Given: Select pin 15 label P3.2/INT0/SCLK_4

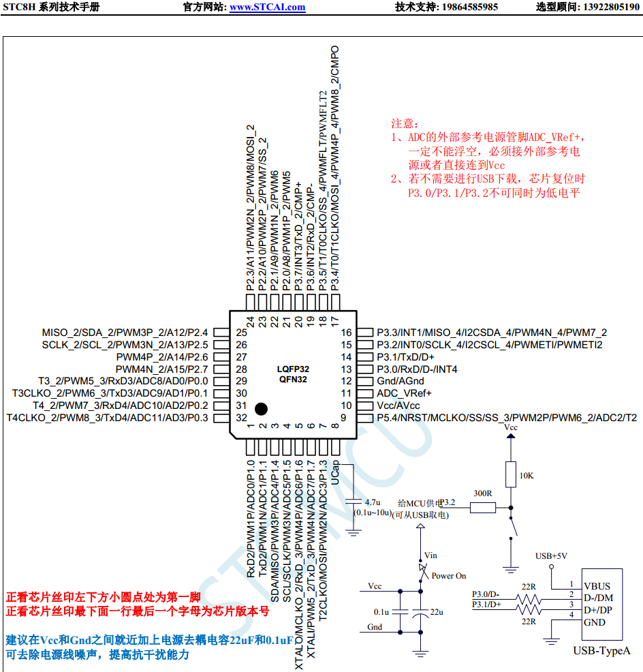Looking at the screenshot, I should 490,345.
